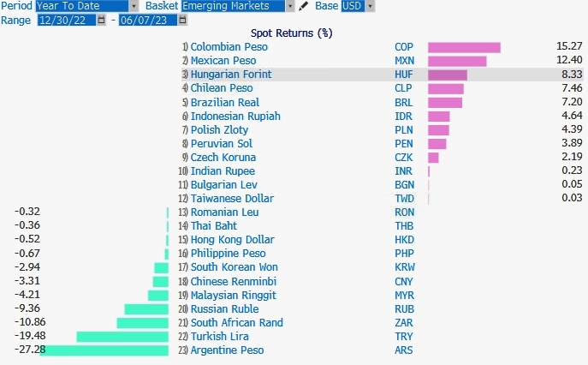588x365 pixels.
Task: Select the South Korean Won entry
Action: tap(233, 267)
